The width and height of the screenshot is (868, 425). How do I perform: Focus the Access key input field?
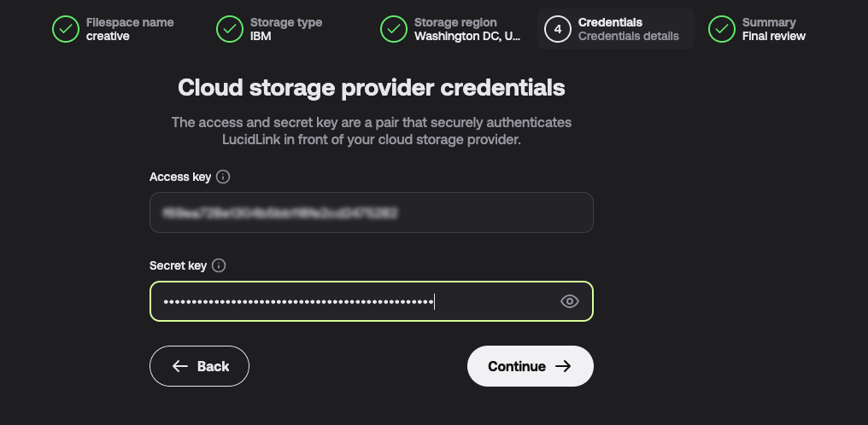point(372,212)
